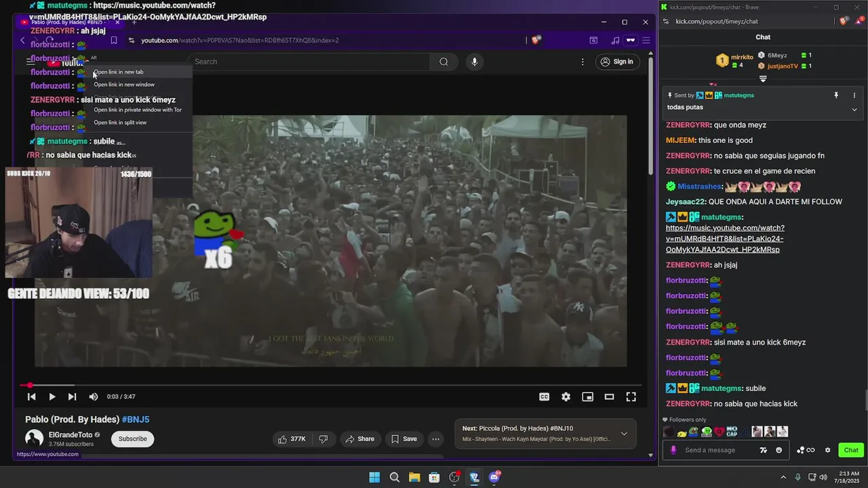Mute the YouTube player volume
This screenshot has height=488, width=868.
[x=94, y=396]
